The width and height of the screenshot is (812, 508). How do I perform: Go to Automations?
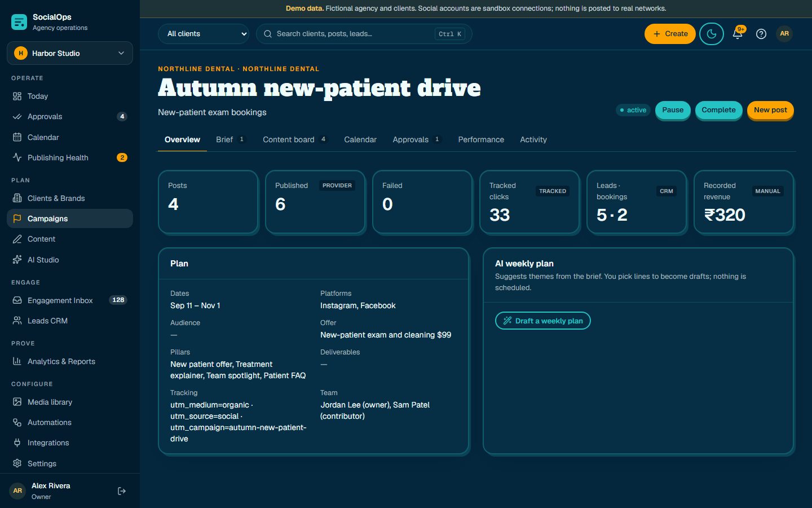70,422
